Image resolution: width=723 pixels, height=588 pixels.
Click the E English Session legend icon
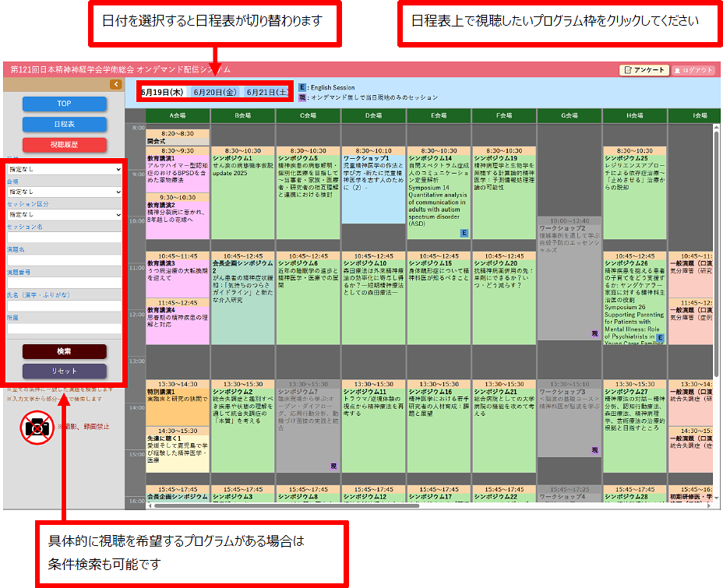coord(302,87)
